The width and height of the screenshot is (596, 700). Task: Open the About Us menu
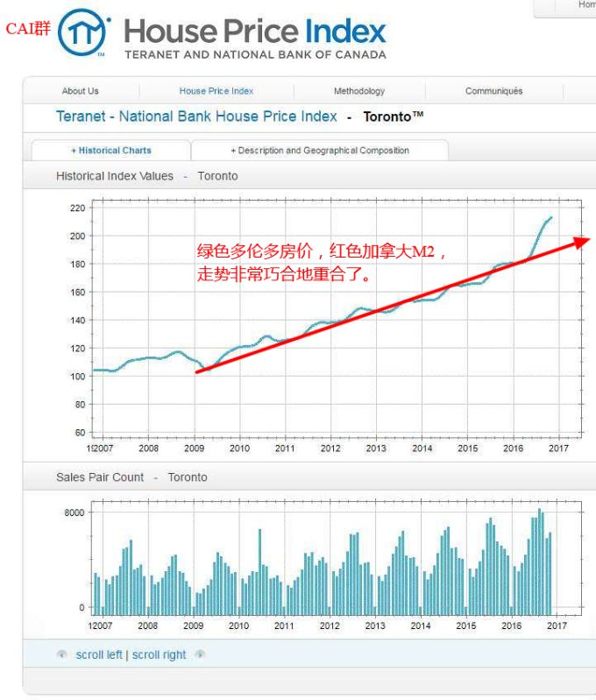(x=81, y=91)
